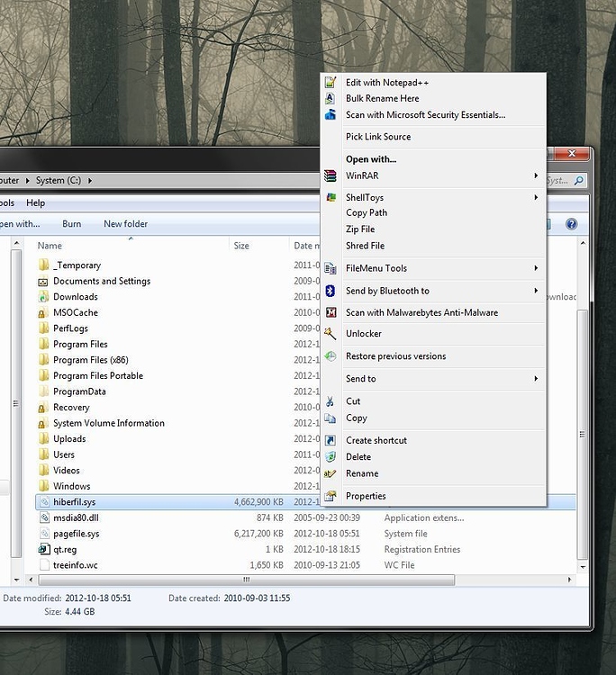616x675 pixels.
Task: Click the Create shortcut icon
Action: pos(331,440)
